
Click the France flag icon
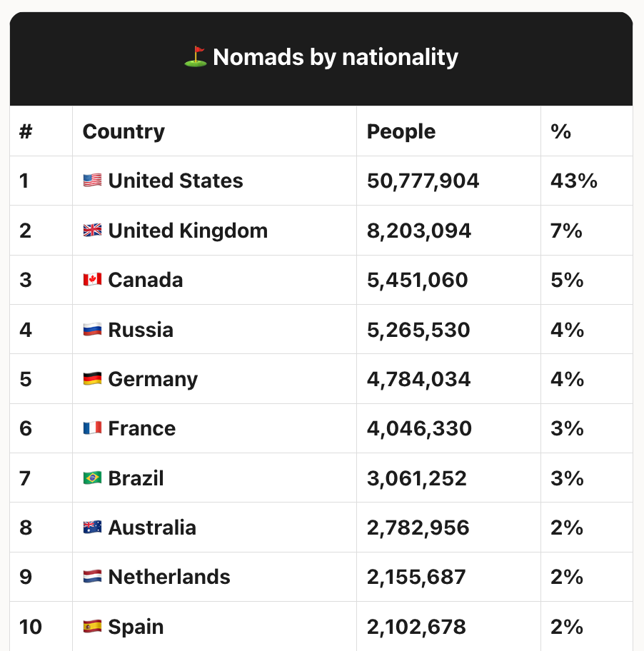[92, 428]
